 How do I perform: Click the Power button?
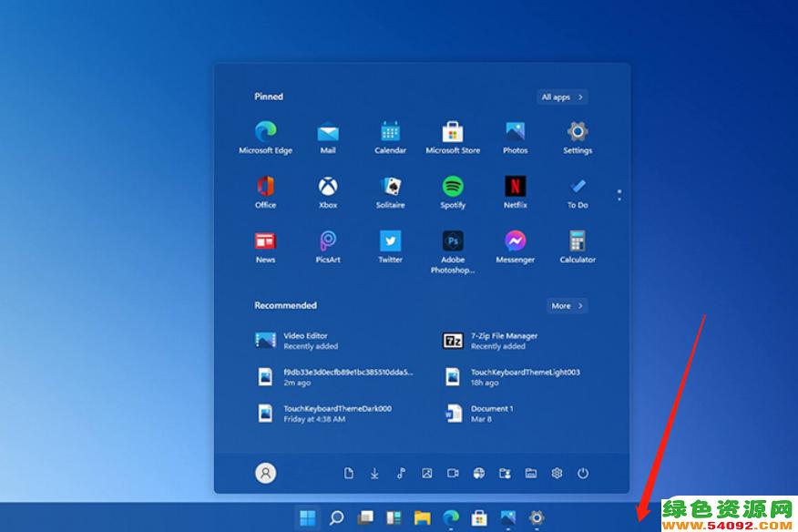583,473
